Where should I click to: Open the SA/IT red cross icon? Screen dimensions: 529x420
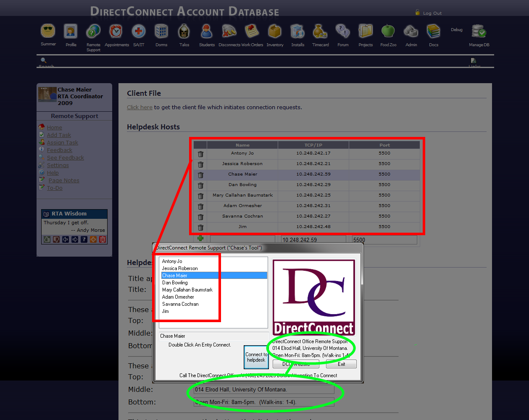point(139,31)
